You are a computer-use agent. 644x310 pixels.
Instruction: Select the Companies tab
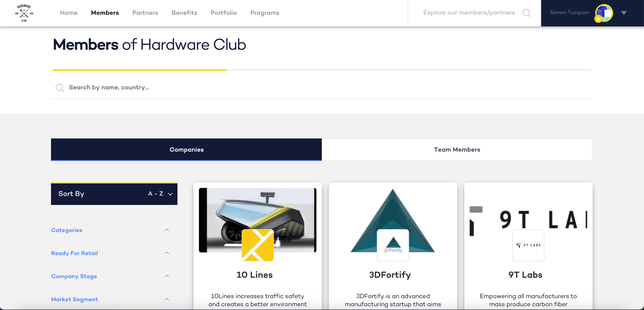[186, 149]
